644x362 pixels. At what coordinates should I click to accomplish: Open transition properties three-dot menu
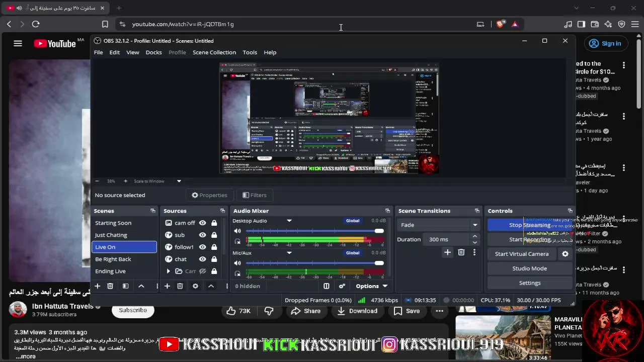tap(474, 252)
